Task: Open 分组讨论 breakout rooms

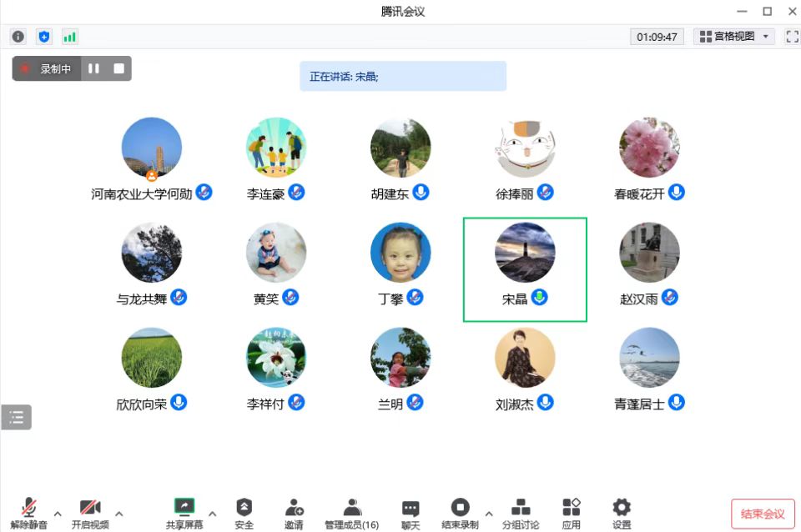Action: click(520, 508)
